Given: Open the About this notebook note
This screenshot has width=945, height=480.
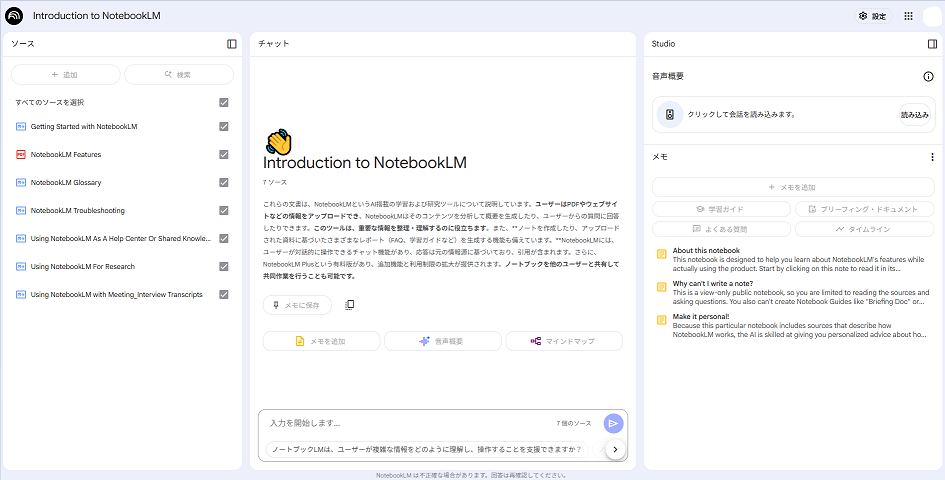Looking at the screenshot, I should pyautogui.click(x=793, y=259).
